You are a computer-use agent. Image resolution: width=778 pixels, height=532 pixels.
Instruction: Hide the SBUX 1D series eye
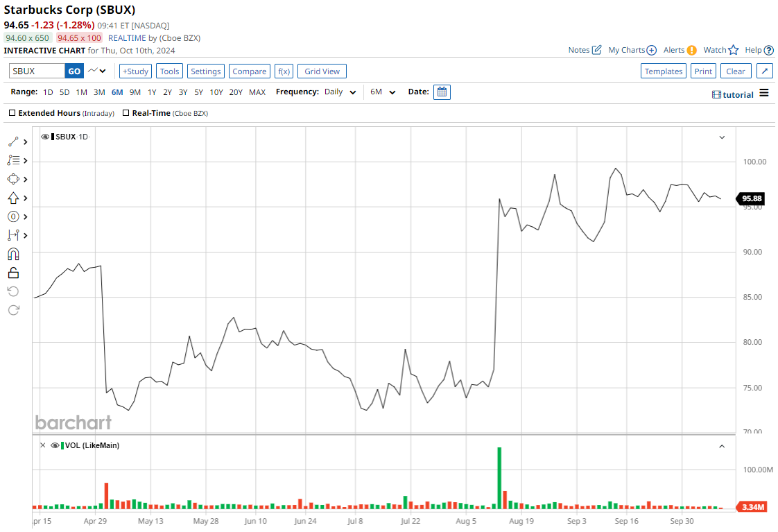pyautogui.click(x=45, y=137)
